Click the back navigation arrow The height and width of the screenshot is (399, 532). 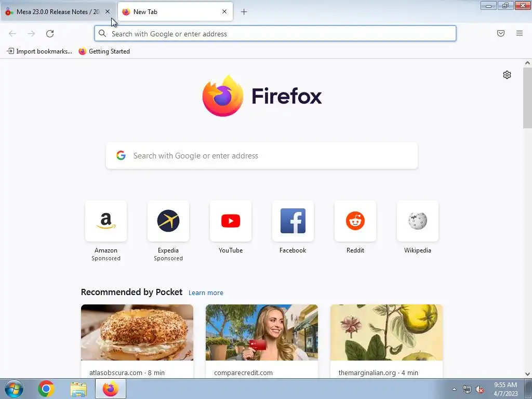[12, 34]
